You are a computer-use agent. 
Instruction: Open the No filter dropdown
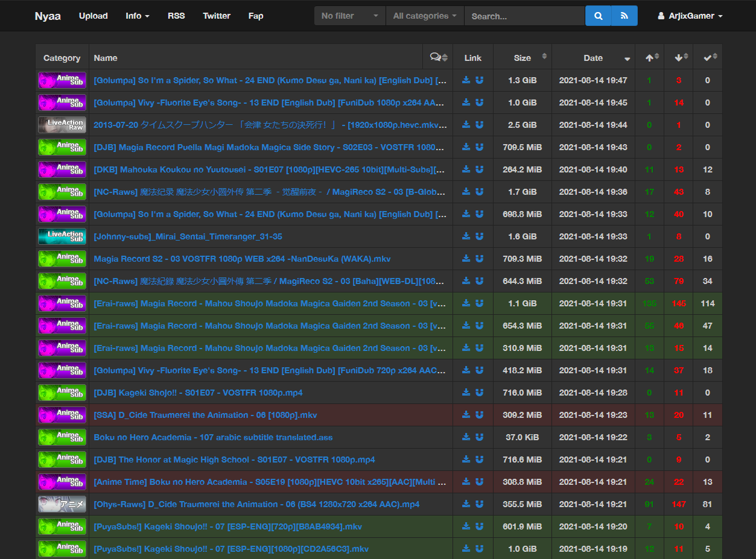(x=350, y=16)
